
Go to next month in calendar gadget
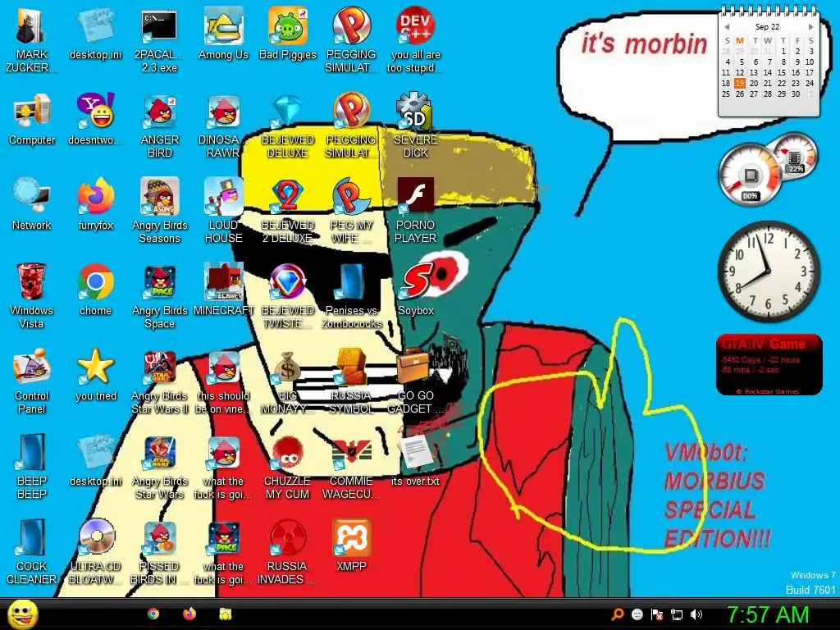click(x=810, y=27)
